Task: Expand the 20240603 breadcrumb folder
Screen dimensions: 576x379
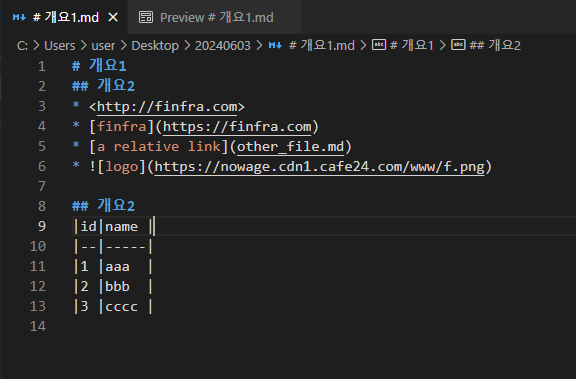Action: 223,46
